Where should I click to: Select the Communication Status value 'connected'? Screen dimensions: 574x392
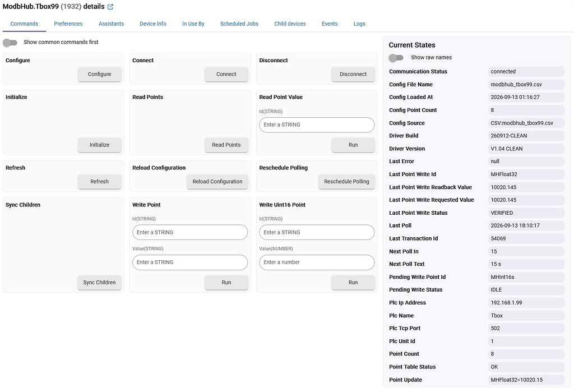tap(526, 71)
